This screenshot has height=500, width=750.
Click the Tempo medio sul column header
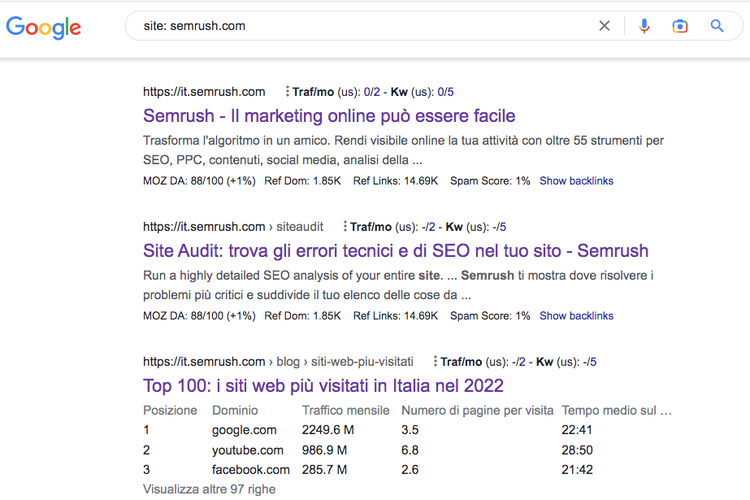tap(617, 410)
